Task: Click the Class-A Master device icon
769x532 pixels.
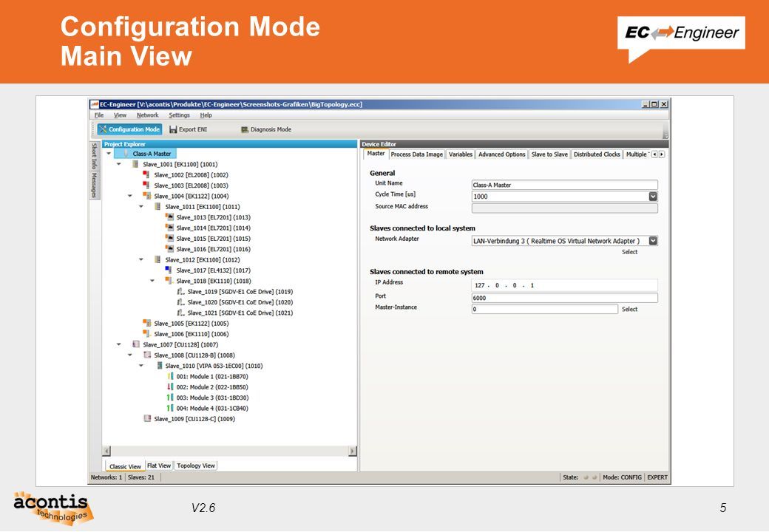Action: [x=126, y=154]
